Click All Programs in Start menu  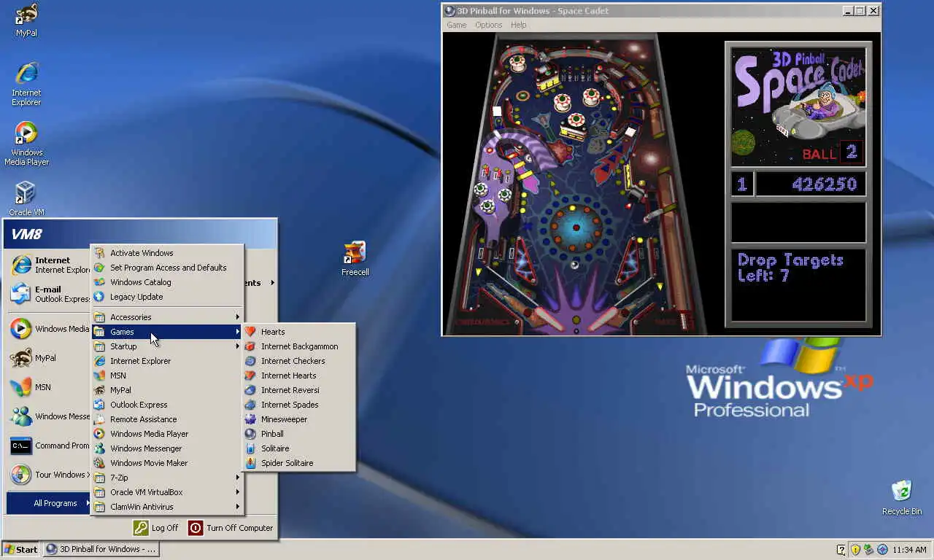[x=48, y=503]
